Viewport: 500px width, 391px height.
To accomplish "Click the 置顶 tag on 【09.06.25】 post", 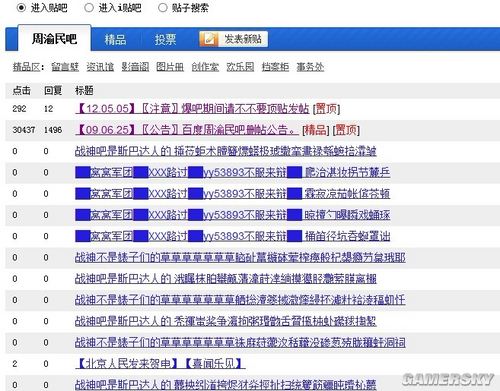I will pos(346,130).
